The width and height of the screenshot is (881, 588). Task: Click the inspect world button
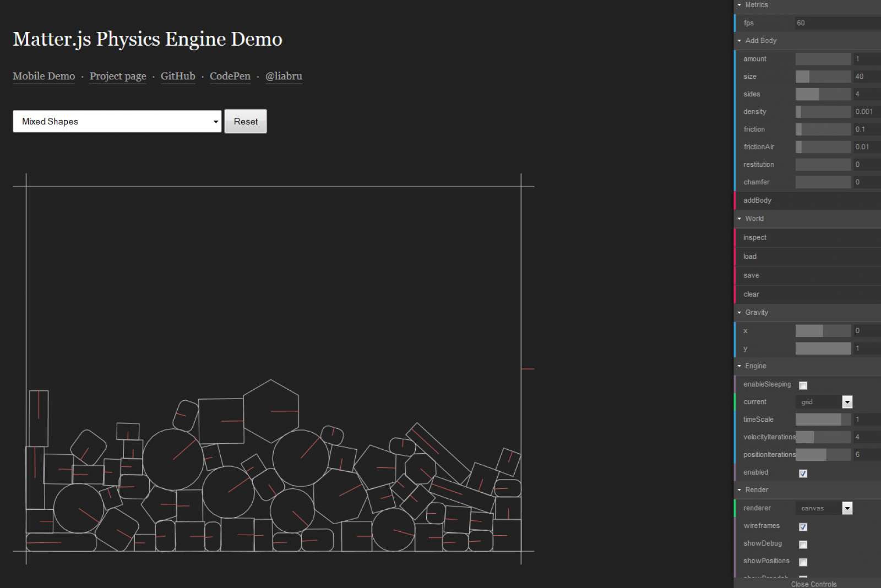(807, 238)
